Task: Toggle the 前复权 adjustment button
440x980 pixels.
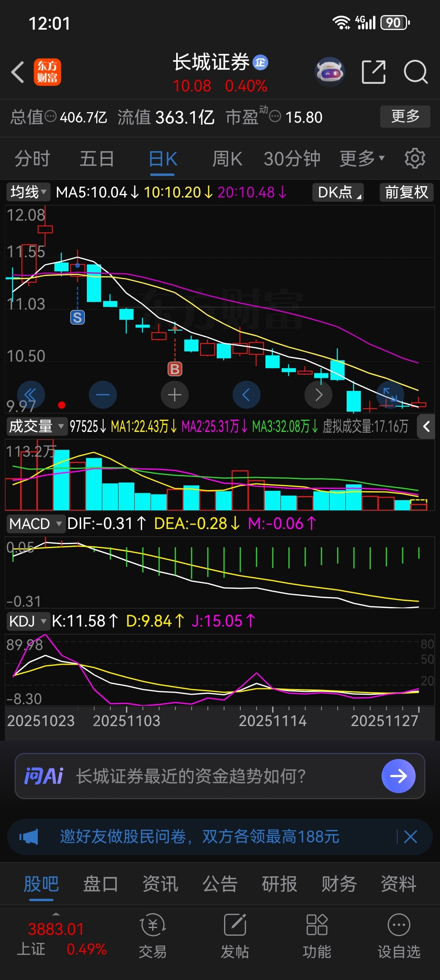Action: click(x=406, y=192)
